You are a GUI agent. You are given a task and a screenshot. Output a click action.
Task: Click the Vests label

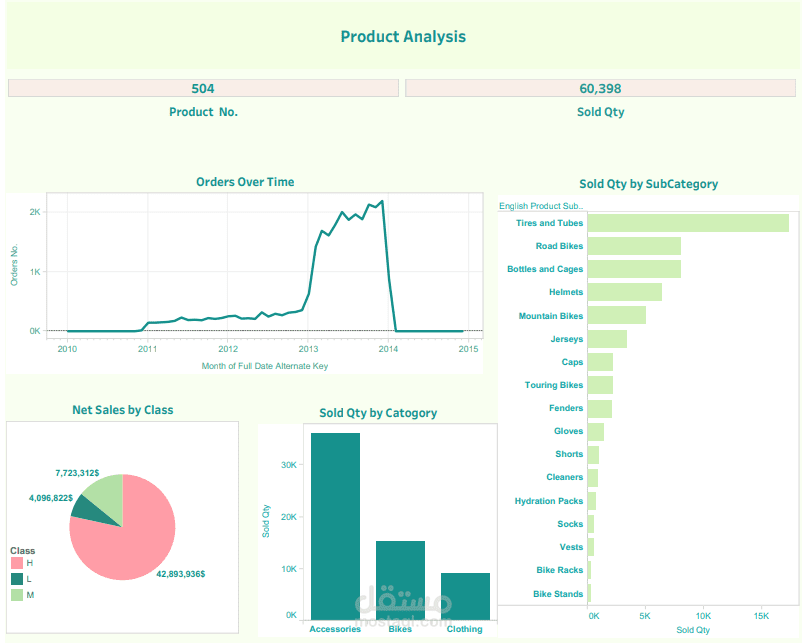pos(571,547)
